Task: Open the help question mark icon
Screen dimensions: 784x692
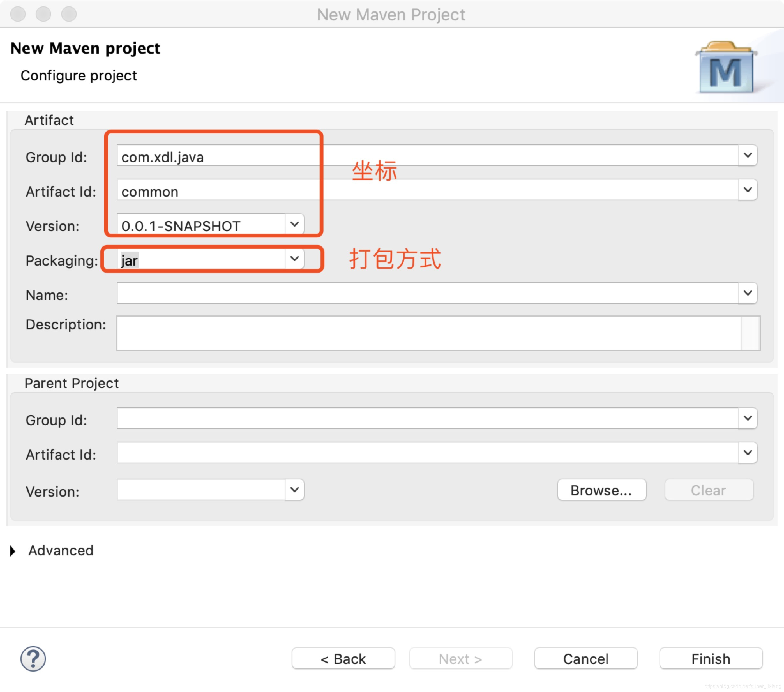Action: tap(33, 658)
